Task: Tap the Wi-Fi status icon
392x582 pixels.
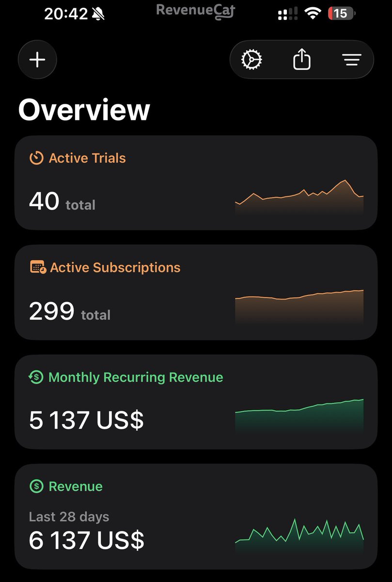Action: [313, 14]
